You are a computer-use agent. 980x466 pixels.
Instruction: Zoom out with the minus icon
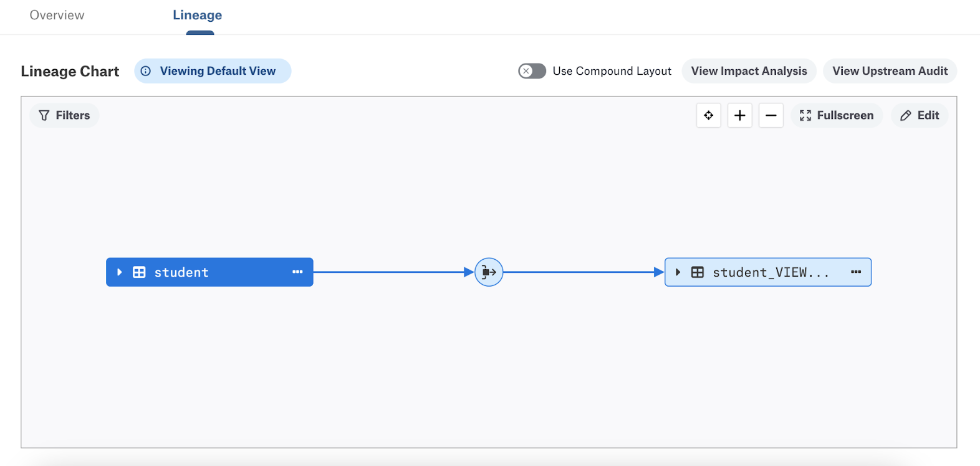(771, 115)
